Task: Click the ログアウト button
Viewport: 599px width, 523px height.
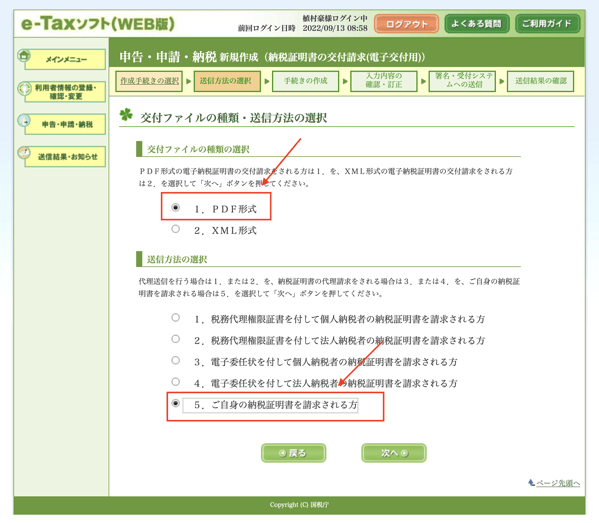Action: tap(406, 24)
